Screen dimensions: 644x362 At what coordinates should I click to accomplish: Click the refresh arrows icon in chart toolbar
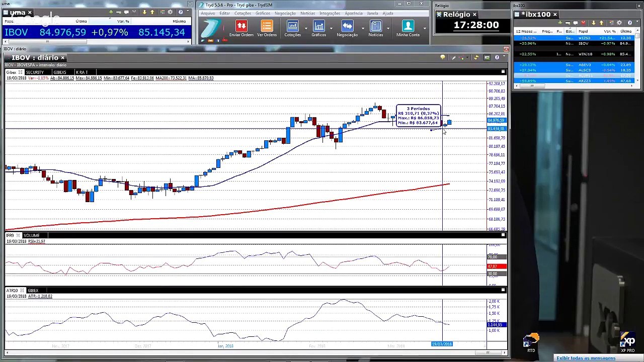coord(476,58)
